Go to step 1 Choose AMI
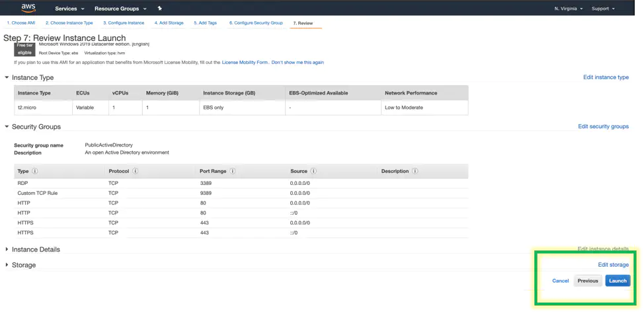The image size is (644, 313). point(21,23)
